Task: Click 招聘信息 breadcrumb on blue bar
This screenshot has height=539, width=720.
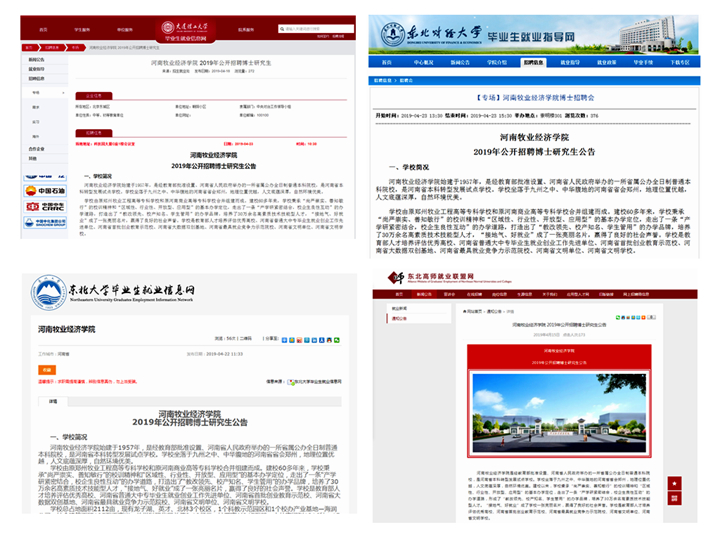Action: point(382,80)
